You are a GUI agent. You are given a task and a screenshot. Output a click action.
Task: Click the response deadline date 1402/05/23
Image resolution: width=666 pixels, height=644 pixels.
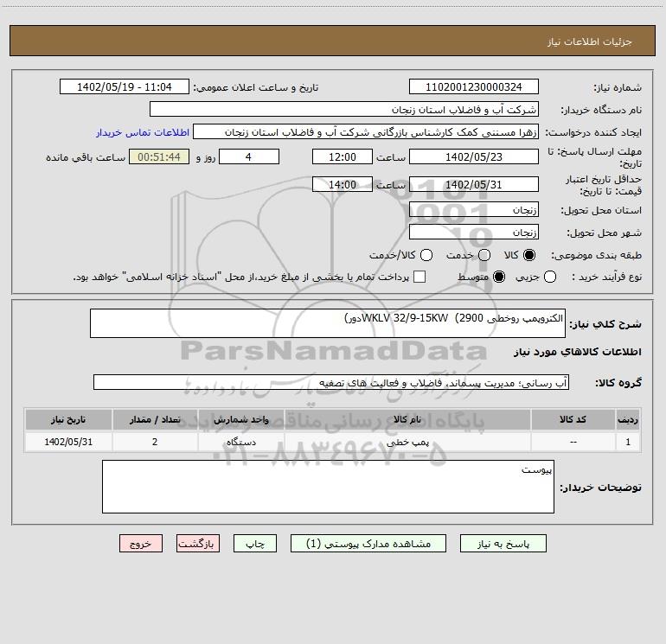tap(474, 156)
